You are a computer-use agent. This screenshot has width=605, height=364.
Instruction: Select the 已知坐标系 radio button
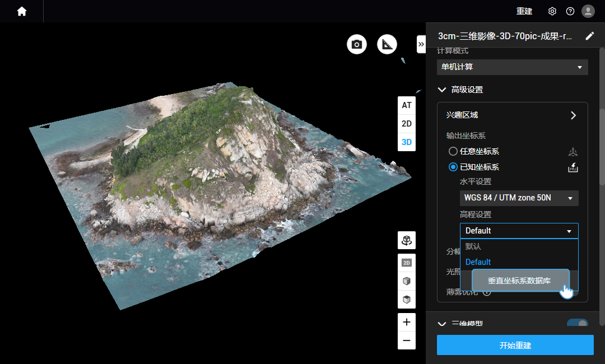coord(453,167)
